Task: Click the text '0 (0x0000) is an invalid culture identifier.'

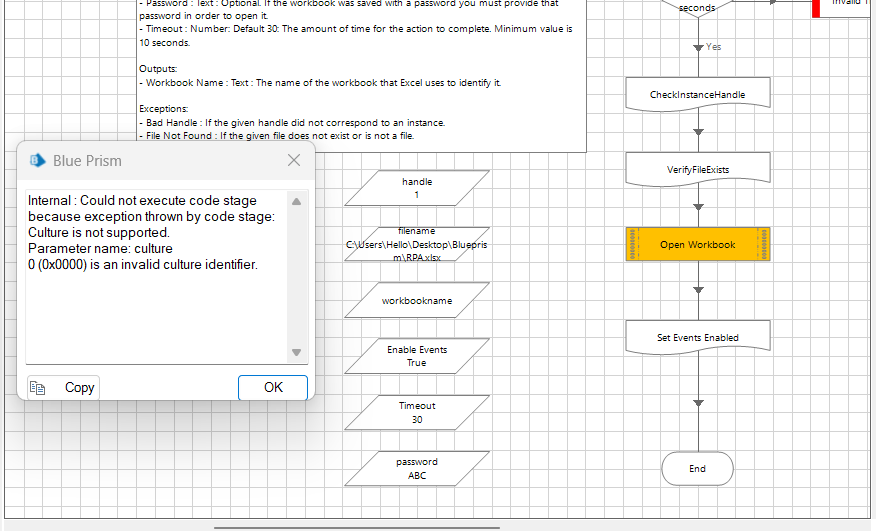Action: (143, 264)
